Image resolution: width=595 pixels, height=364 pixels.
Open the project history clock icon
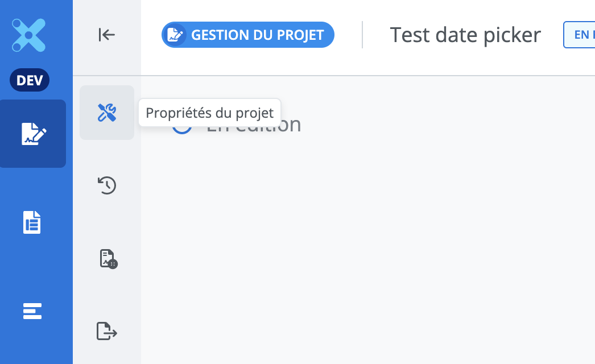tap(107, 185)
